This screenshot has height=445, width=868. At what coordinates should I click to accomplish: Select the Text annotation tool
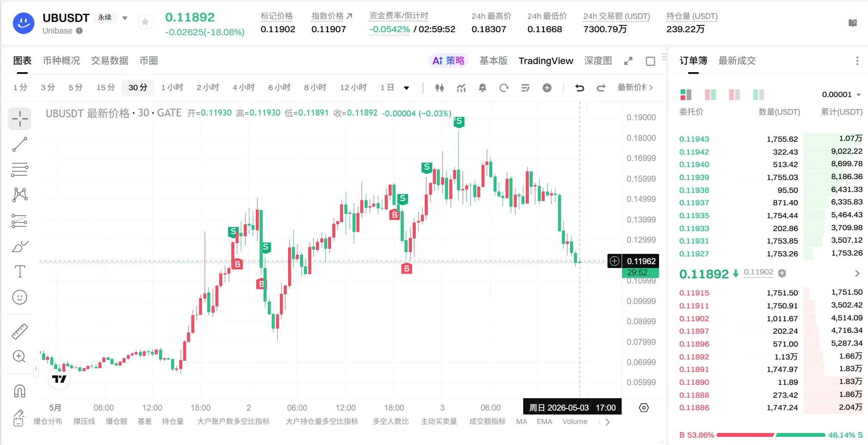coord(20,271)
